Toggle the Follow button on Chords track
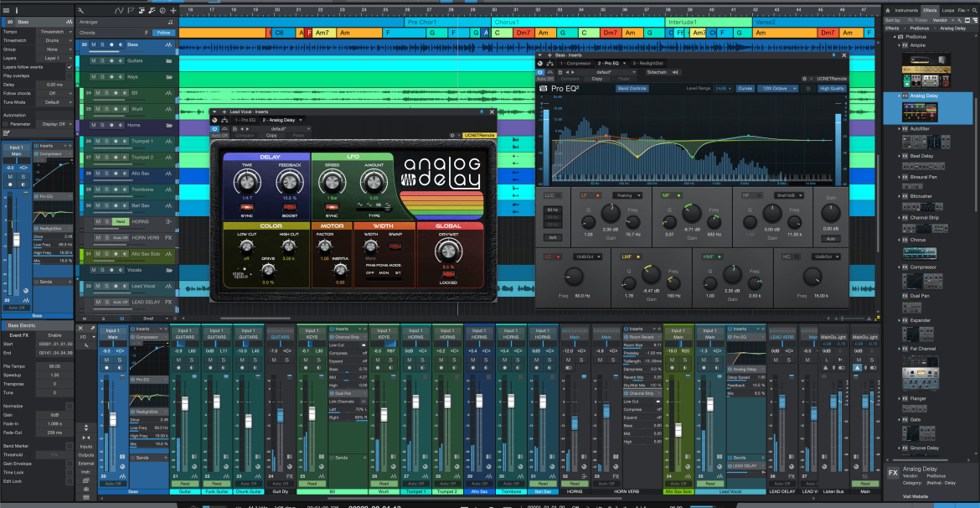 click(163, 33)
